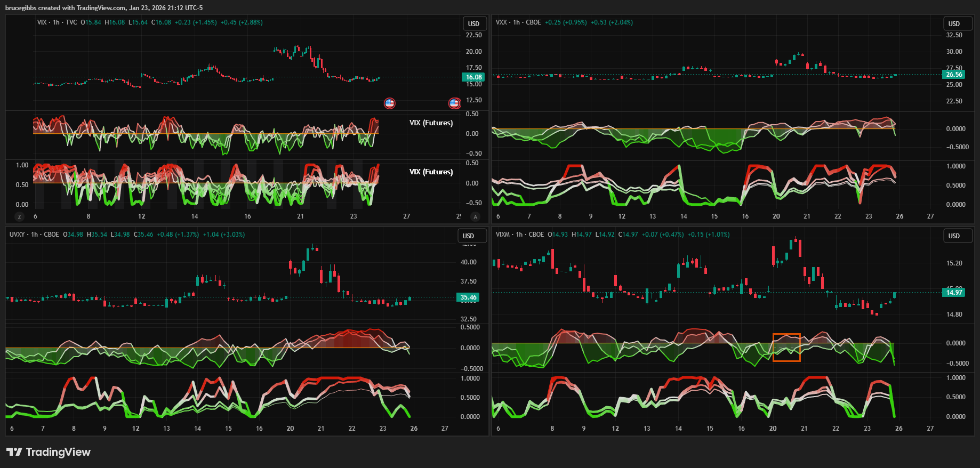Open the USD currency selector on VIXM chart
Screen dimensions: 980x468
[954, 236]
